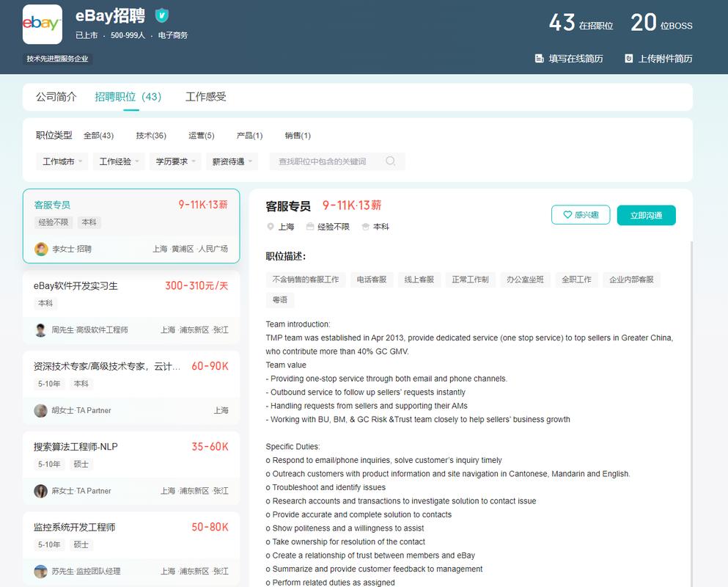Click the 不含销售的客服工作 tag
Viewport: 728px width, 587px height.
pyautogui.click(x=306, y=280)
